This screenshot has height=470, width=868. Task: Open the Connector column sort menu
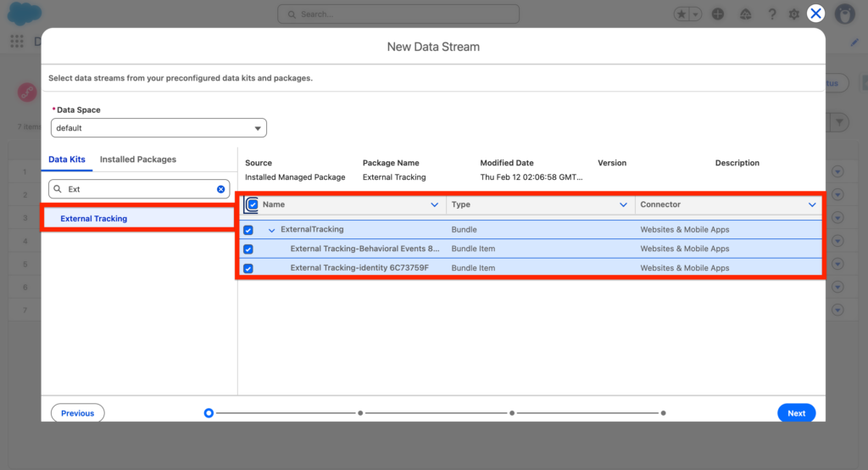point(812,204)
